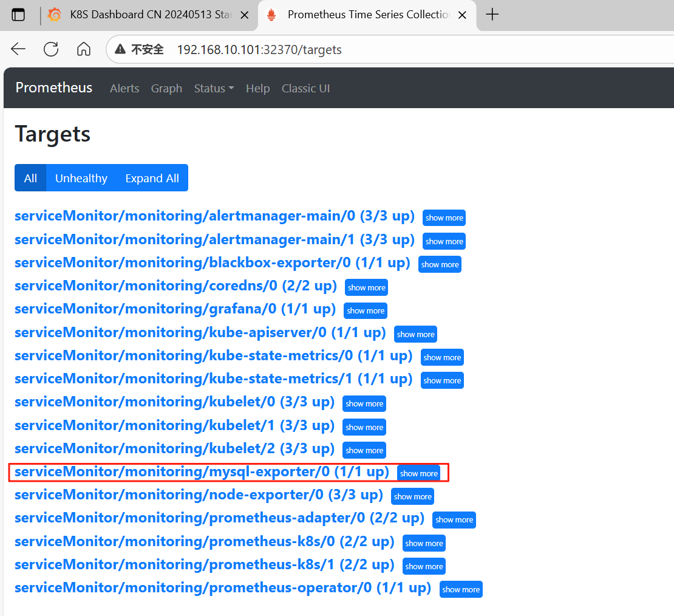This screenshot has height=616, width=674.
Task: Filter to Unhealthy targets
Action: point(81,177)
